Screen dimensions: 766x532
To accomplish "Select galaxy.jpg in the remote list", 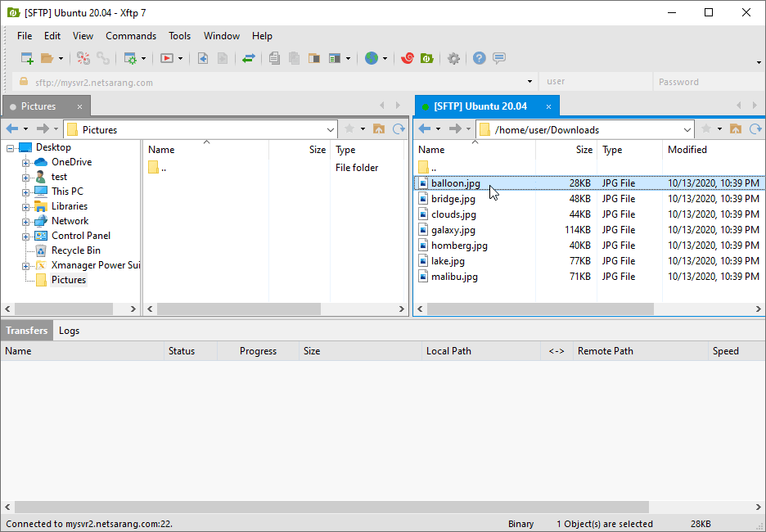I will coord(453,230).
